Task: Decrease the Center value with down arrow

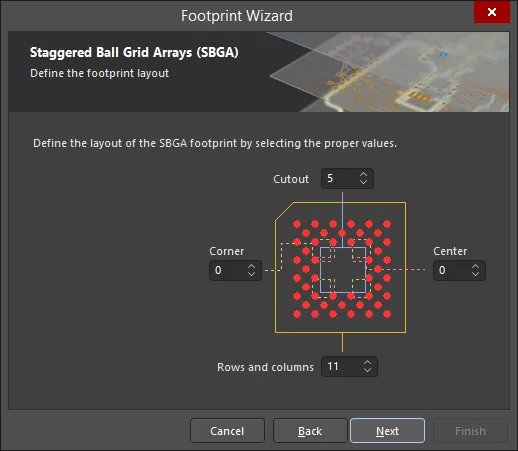Action: (x=475, y=274)
